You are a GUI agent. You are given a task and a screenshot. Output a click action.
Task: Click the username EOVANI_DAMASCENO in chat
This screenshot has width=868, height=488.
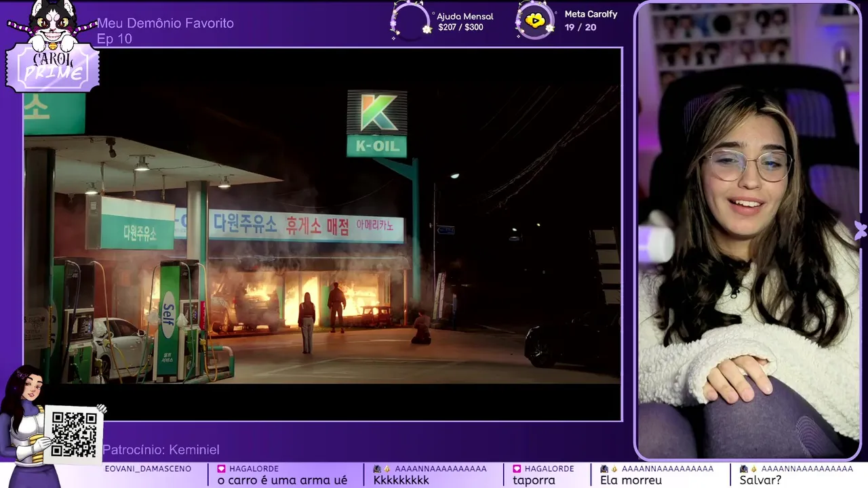[148, 468]
